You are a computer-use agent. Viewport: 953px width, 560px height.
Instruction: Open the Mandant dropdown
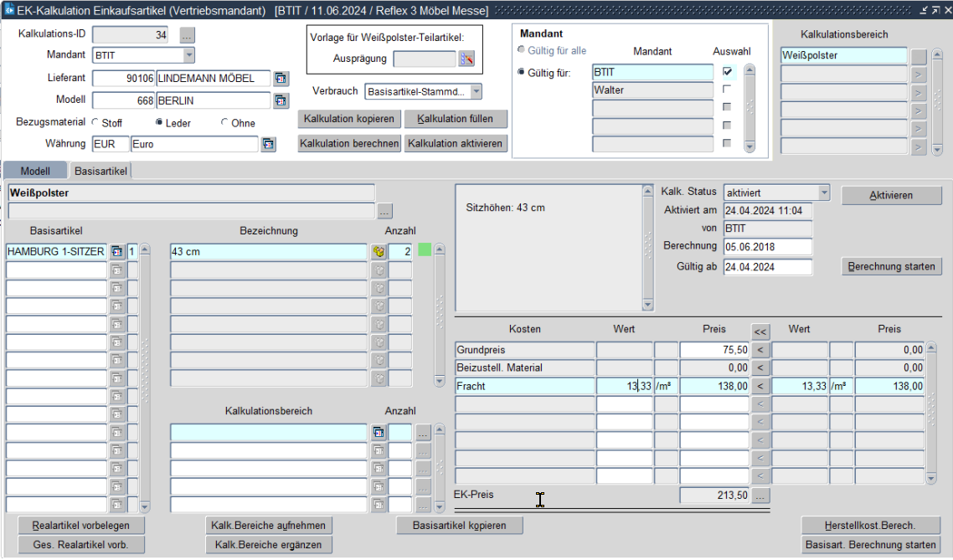(x=188, y=55)
